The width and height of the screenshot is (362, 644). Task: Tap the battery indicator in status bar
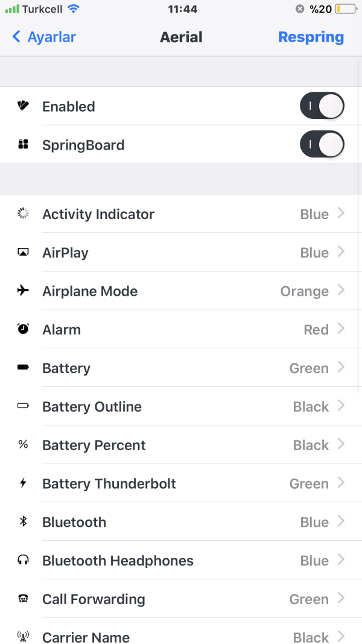point(346,9)
